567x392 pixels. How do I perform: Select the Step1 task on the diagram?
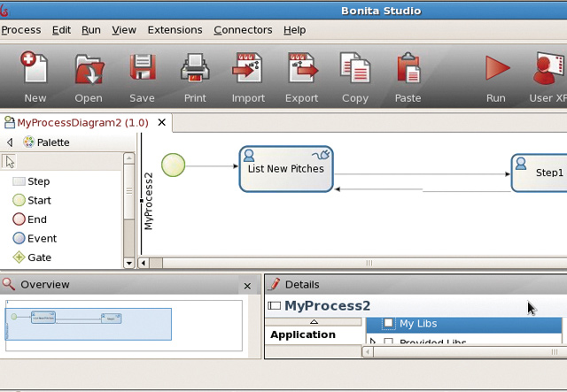click(x=540, y=173)
